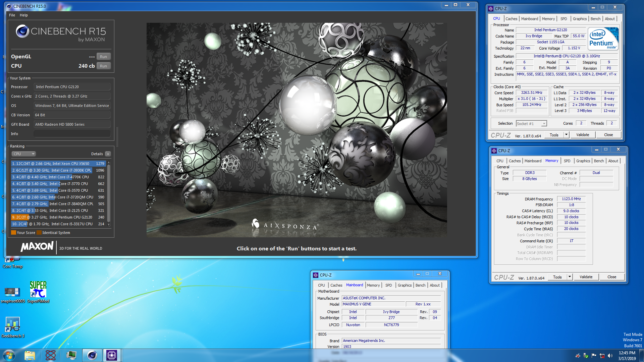Image resolution: width=644 pixels, height=362 pixels.
Task: Select Core i5-3317U ranking row
Action: [58, 224]
